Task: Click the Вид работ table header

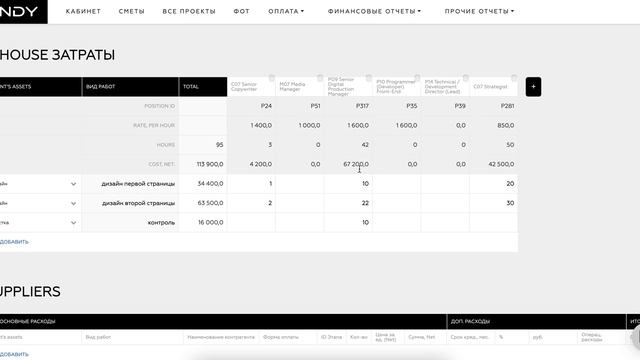Action: [130, 87]
